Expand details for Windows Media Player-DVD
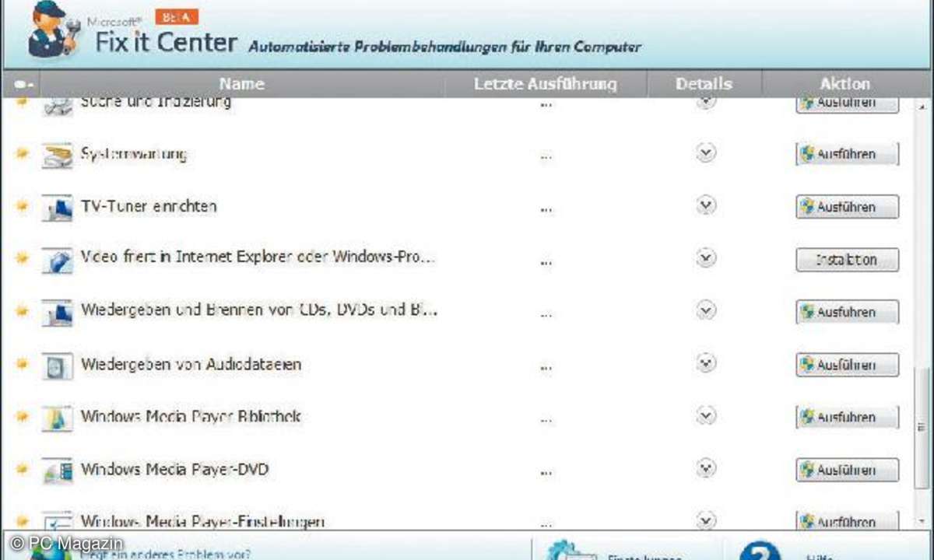The width and height of the screenshot is (934, 560). pos(706,468)
